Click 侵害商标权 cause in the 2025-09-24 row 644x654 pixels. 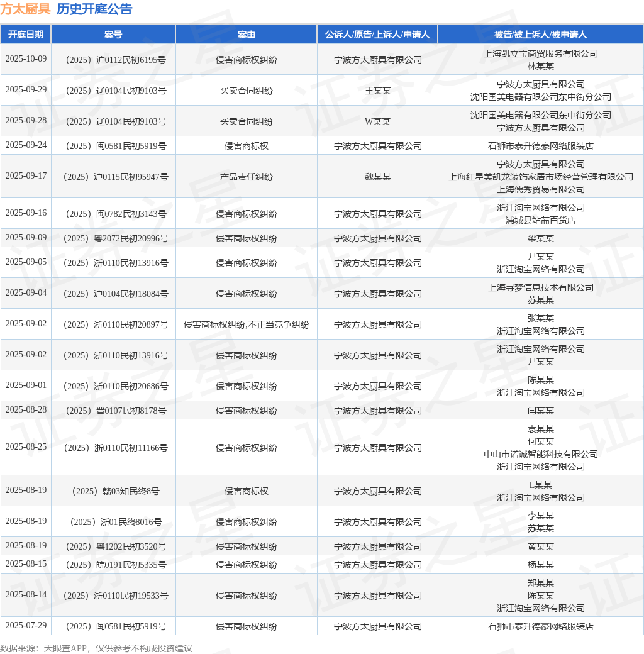point(246,146)
